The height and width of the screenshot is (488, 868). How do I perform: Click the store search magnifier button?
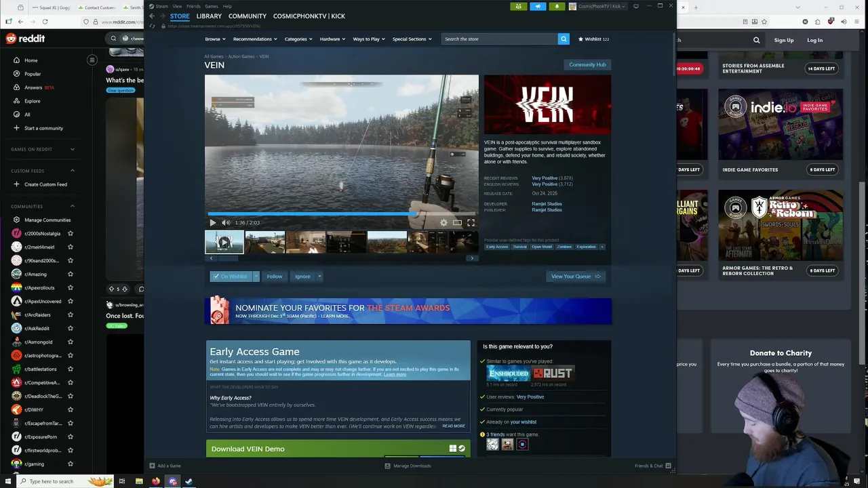564,39
